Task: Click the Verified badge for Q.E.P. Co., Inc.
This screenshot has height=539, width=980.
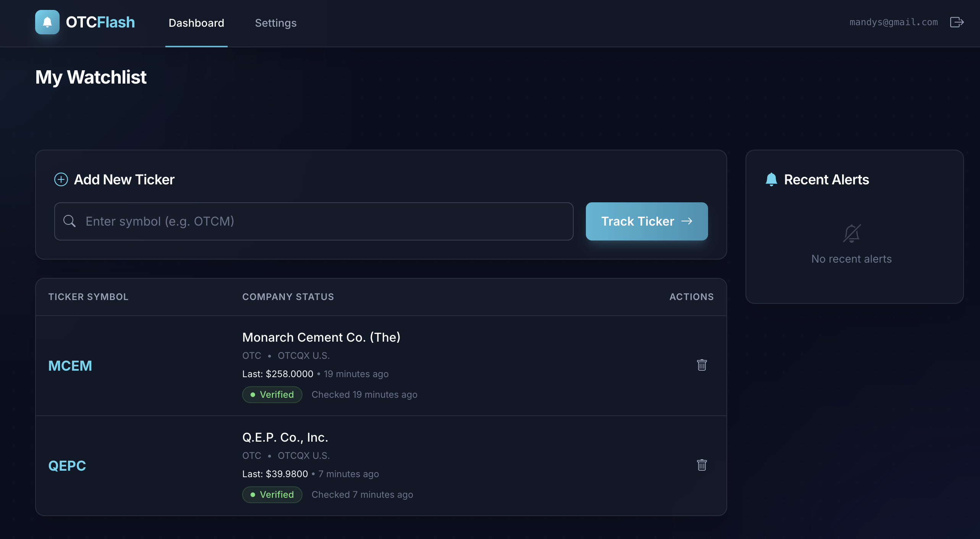Action: (x=272, y=494)
